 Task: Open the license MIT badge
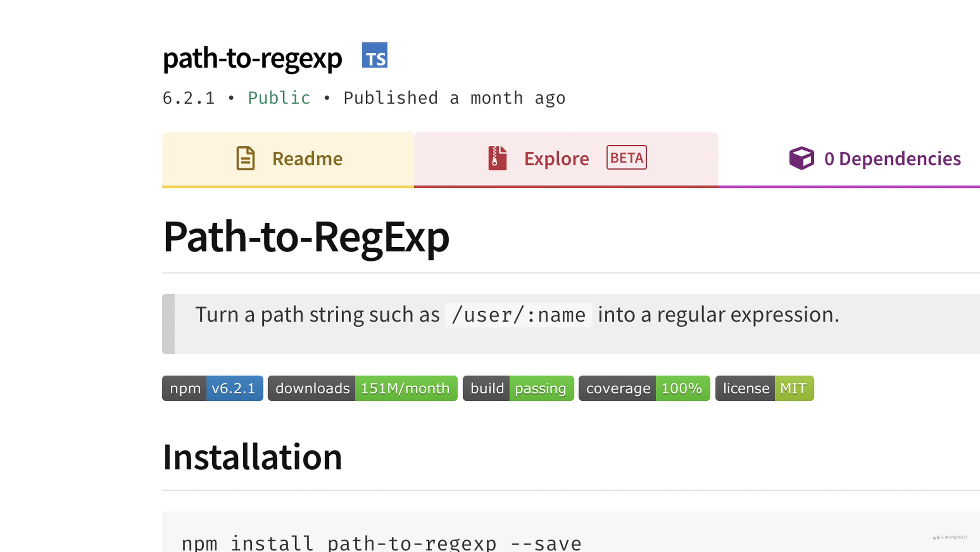point(764,388)
